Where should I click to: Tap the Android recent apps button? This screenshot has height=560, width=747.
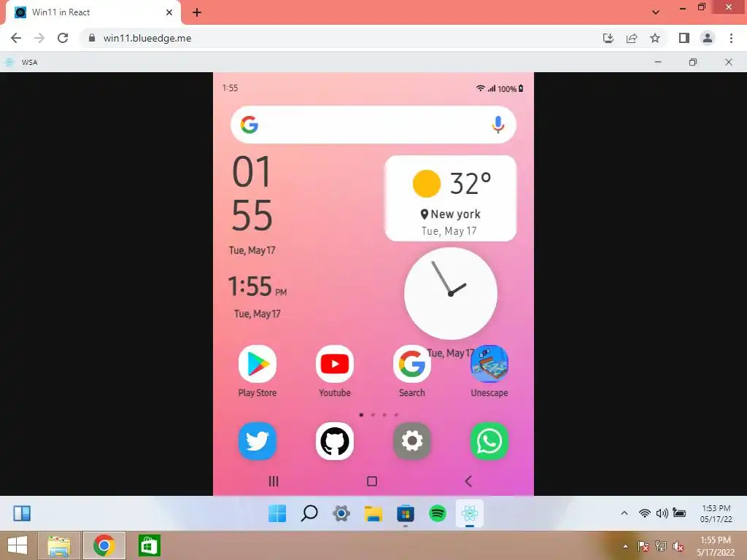coord(274,481)
